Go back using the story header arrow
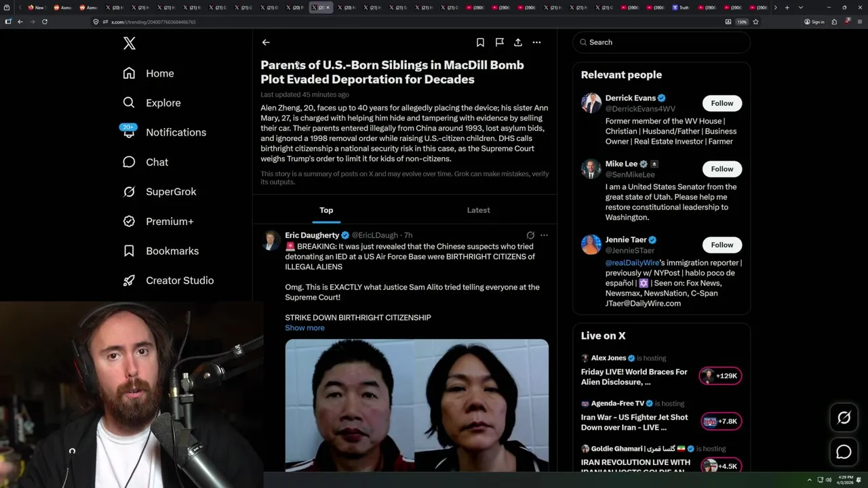This screenshot has height=488, width=868. (266, 42)
